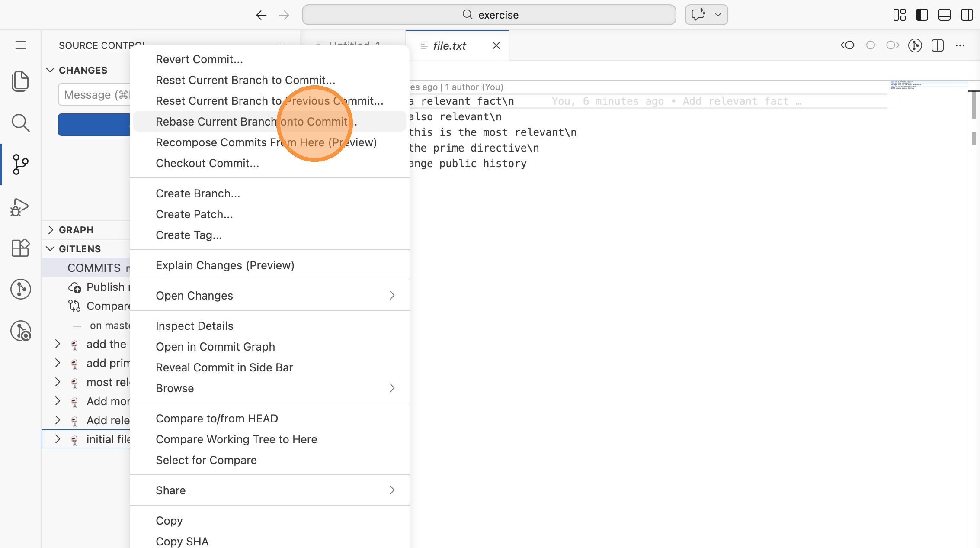Toggle primary side bar visibility

point(922,15)
